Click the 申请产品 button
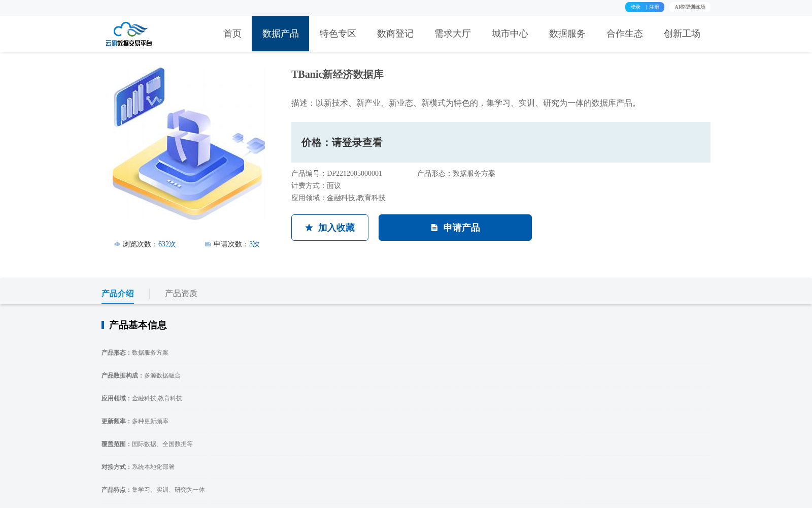This screenshot has width=812, height=508. 455,228
